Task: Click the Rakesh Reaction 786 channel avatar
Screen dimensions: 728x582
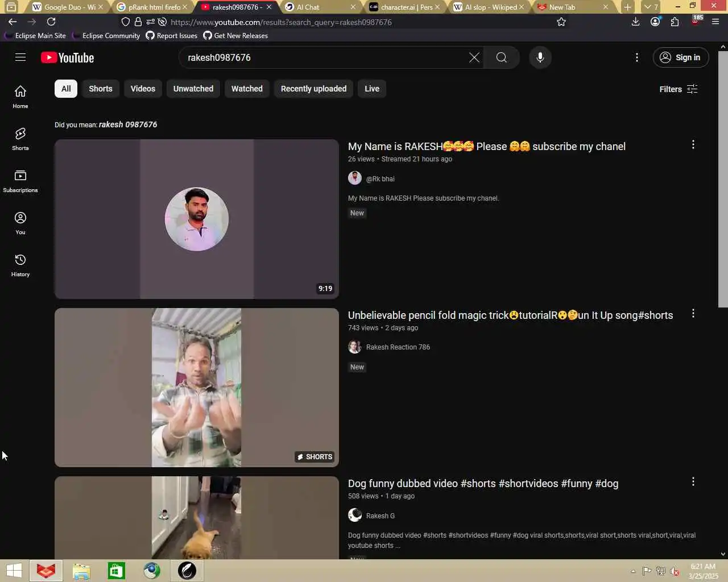Action: click(x=355, y=347)
